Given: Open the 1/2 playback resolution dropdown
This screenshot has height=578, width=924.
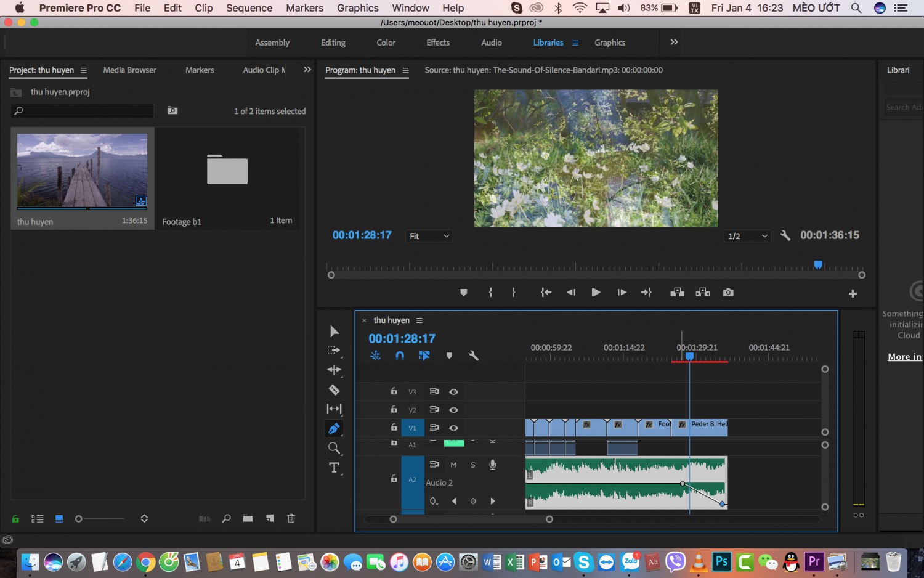Looking at the screenshot, I should 747,236.
